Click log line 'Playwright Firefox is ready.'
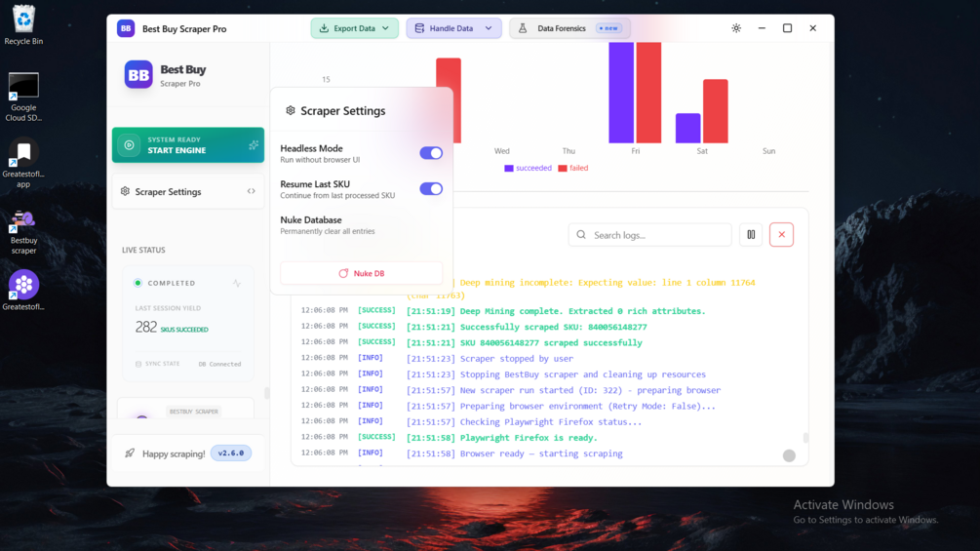The image size is (980, 551). point(529,438)
